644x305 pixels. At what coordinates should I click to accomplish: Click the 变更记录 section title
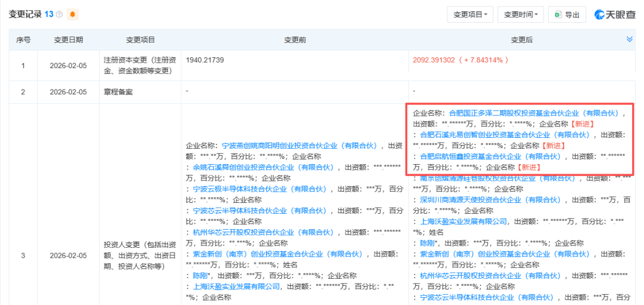tap(26, 14)
